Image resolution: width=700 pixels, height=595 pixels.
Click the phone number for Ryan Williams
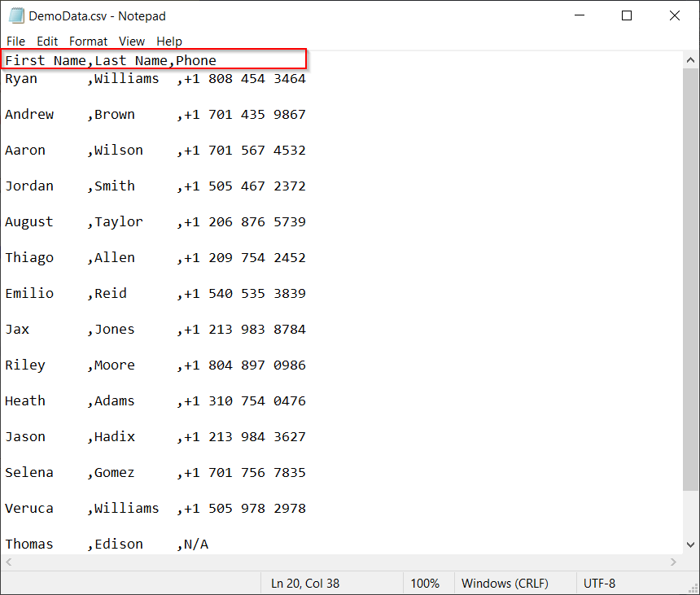[x=243, y=78]
